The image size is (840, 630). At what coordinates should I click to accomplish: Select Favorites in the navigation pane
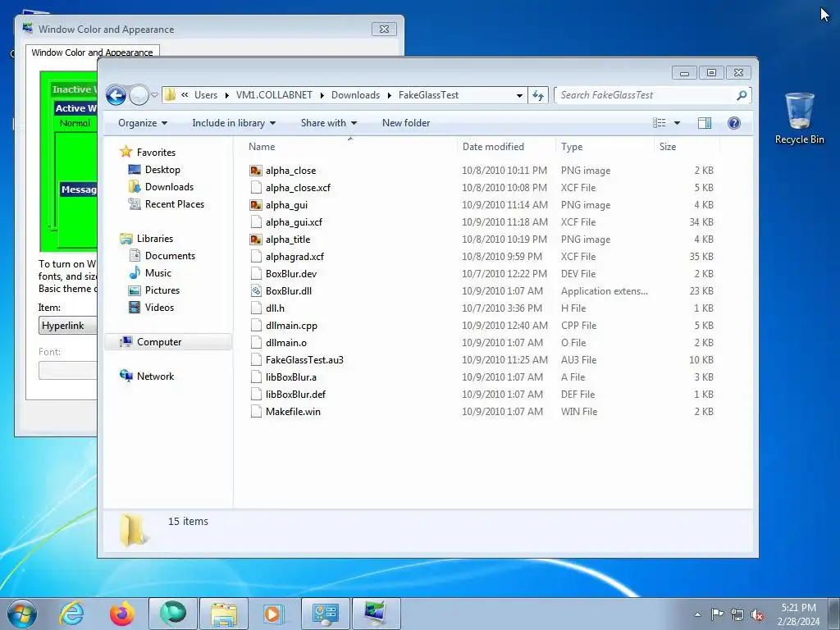(x=156, y=153)
